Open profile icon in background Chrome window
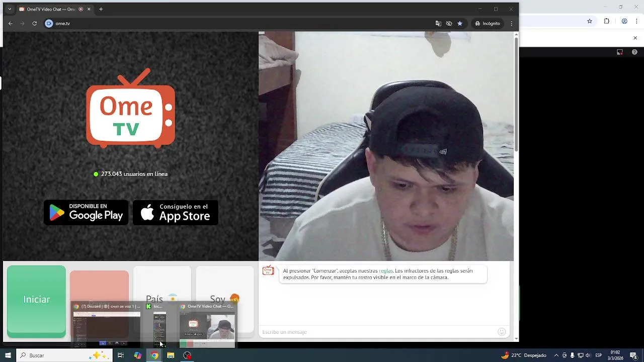 pos(624,21)
